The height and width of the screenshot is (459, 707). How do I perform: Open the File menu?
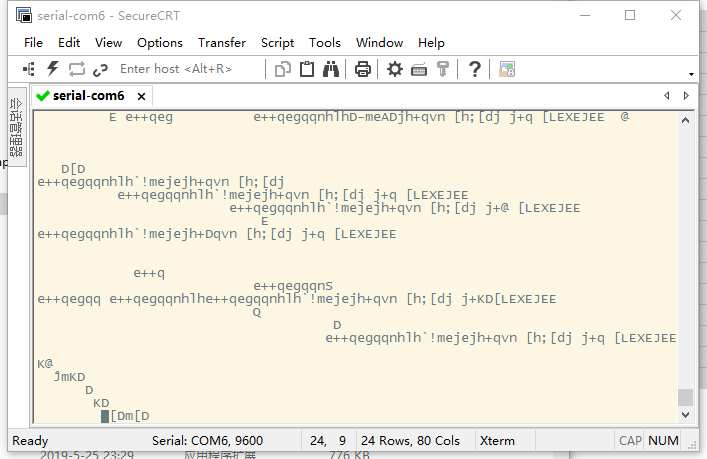coord(33,43)
